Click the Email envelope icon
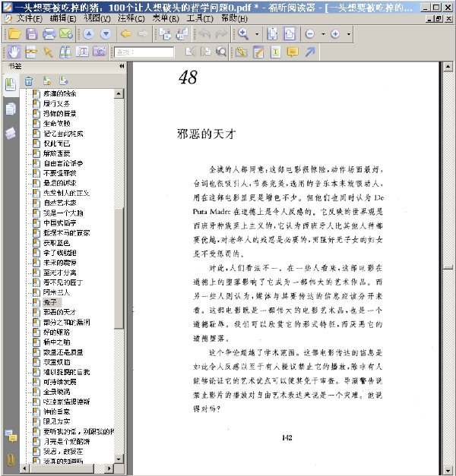The height and width of the screenshot is (476, 456). point(66,33)
